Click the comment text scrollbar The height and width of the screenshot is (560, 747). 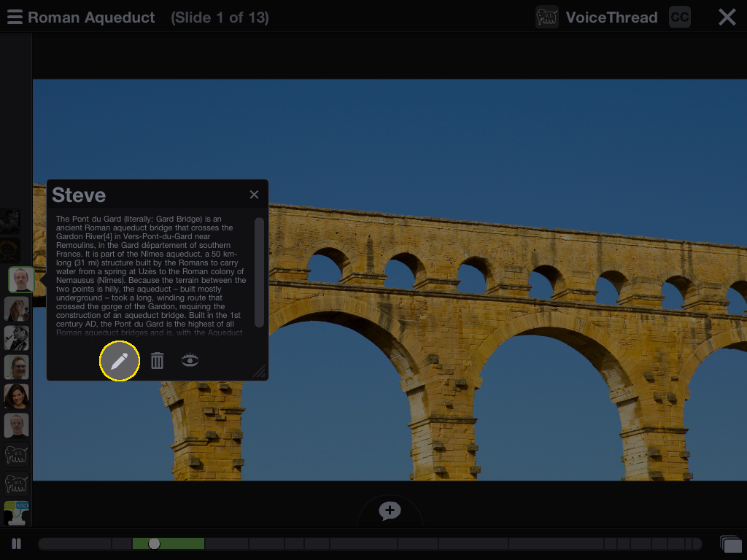click(x=259, y=273)
